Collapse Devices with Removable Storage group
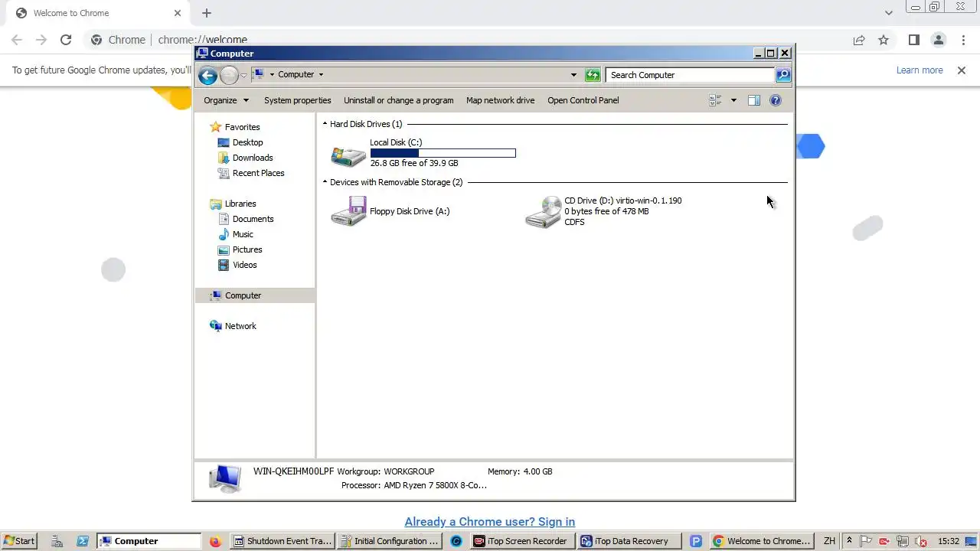The image size is (980, 551). [x=325, y=182]
